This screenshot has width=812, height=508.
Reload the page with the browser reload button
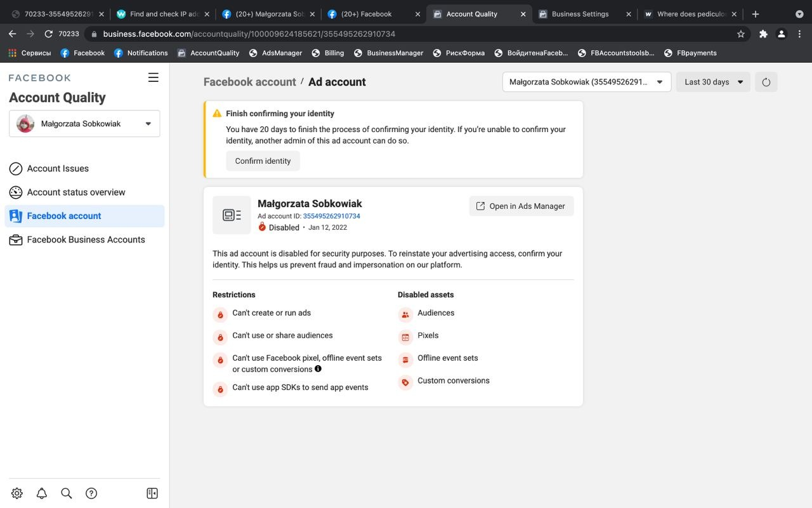tap(48, 34)
